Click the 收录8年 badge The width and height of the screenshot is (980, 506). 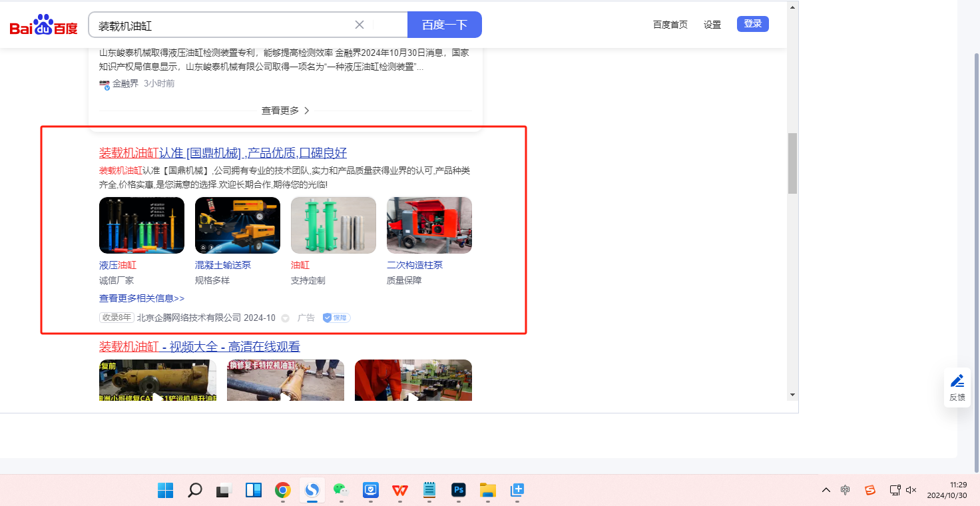pos(117,318)
